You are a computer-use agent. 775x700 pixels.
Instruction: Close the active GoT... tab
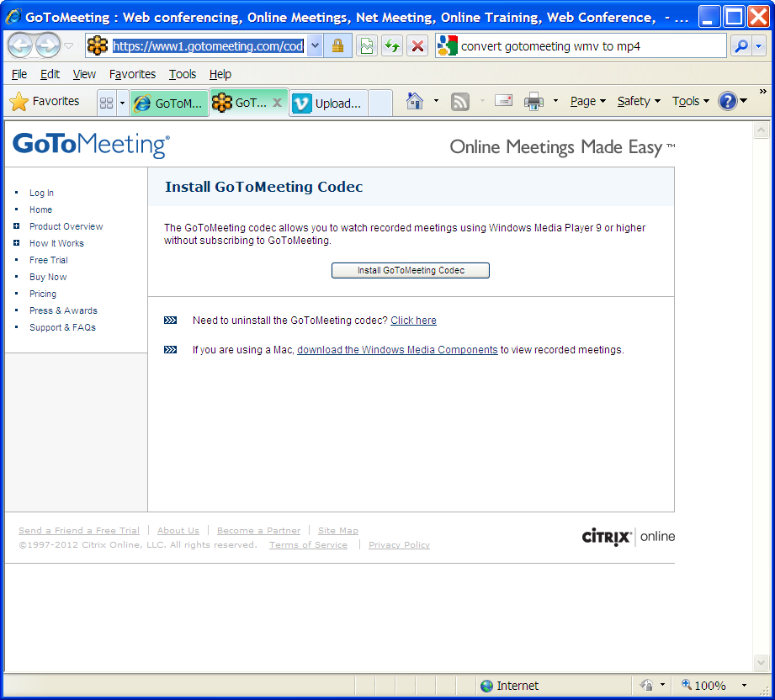point(278,103)
